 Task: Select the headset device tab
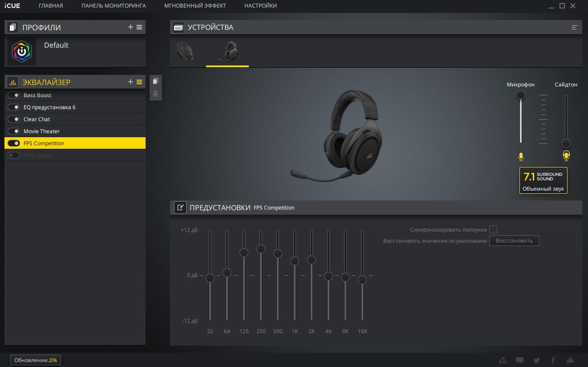click(x=227, y=52)
